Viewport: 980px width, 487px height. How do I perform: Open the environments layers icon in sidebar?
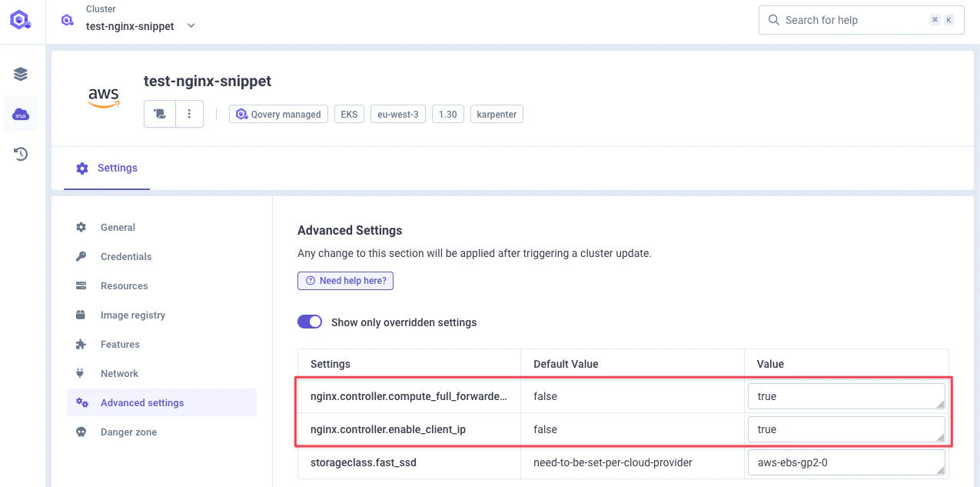(21, 74)
